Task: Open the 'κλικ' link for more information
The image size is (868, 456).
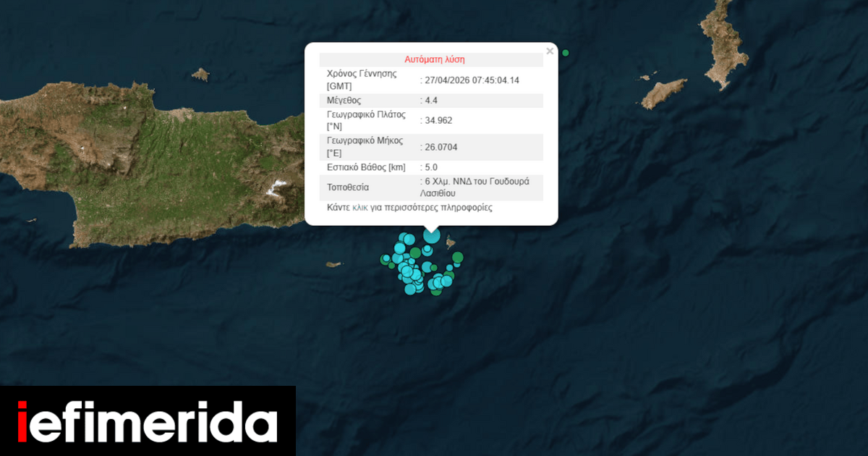Action: tap(359, 208)
